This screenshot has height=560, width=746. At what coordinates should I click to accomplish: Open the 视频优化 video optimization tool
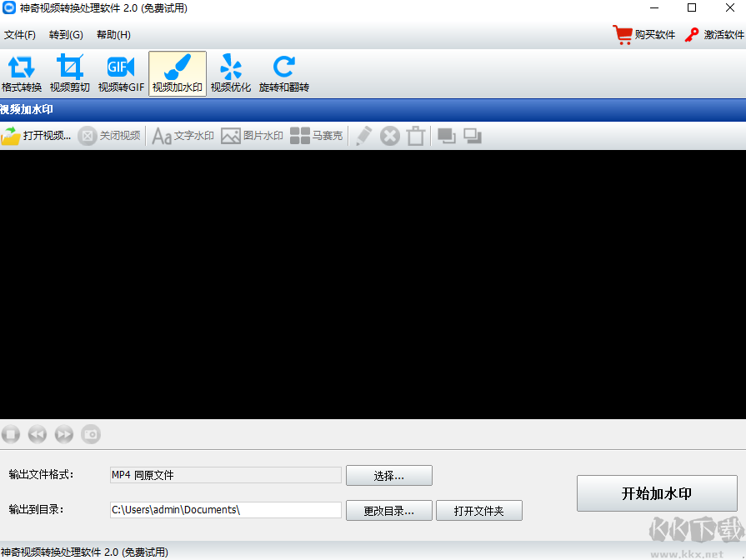231,73
